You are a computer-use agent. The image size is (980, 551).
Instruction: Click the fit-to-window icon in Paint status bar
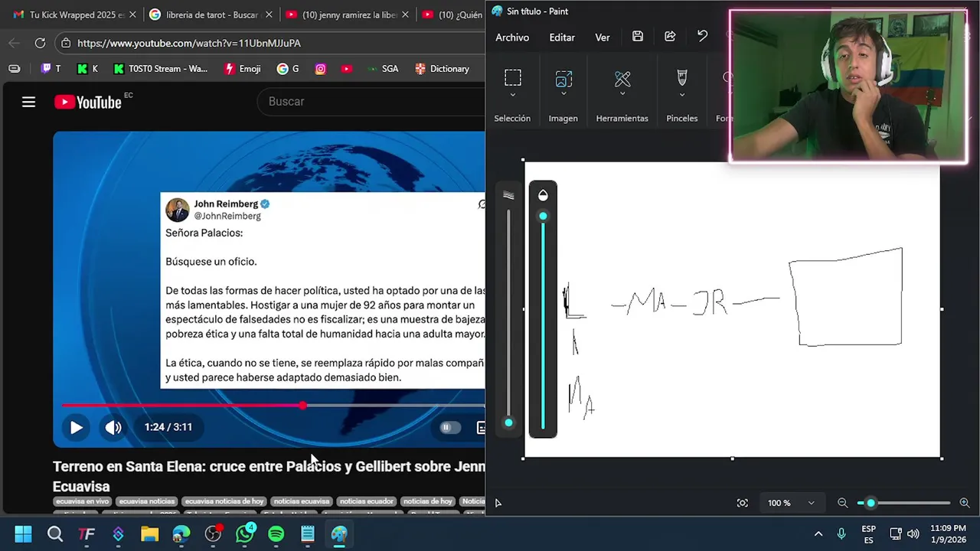742,503
